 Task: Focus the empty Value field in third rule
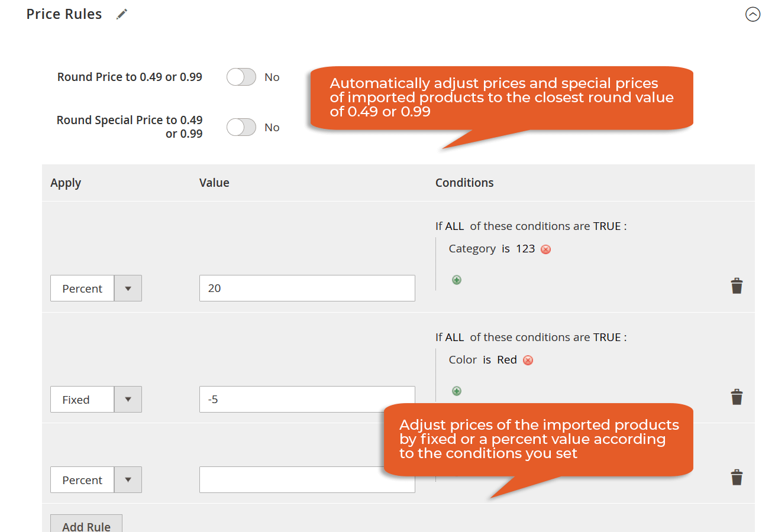[x=307, y=481]
